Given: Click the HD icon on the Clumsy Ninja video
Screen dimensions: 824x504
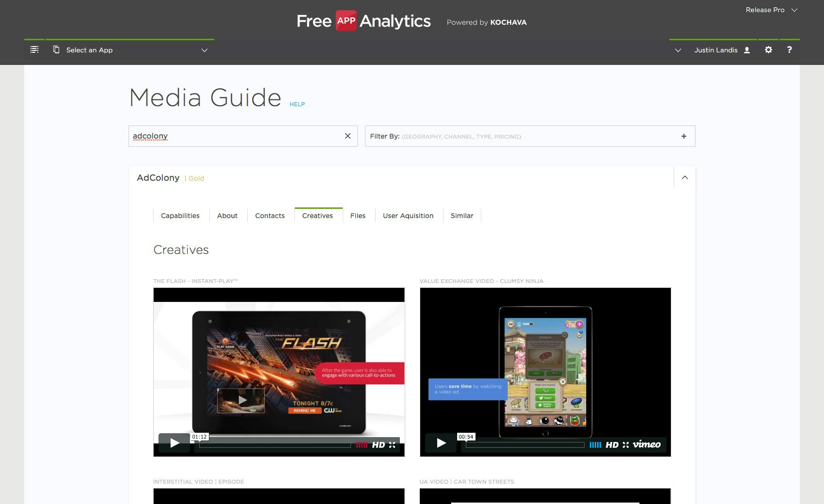Looking at the screenshot, I should click(613, 444).
